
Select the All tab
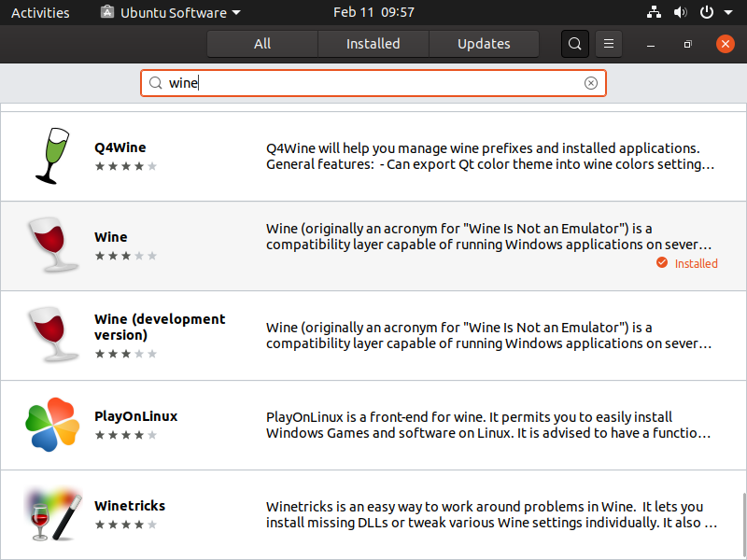(262, 44)
